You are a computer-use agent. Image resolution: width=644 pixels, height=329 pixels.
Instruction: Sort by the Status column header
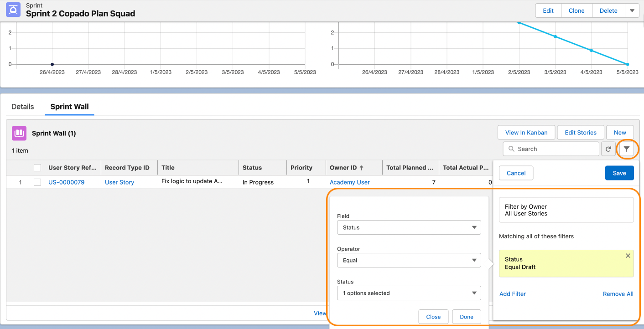pyautogui.click(x=262, y=168)
